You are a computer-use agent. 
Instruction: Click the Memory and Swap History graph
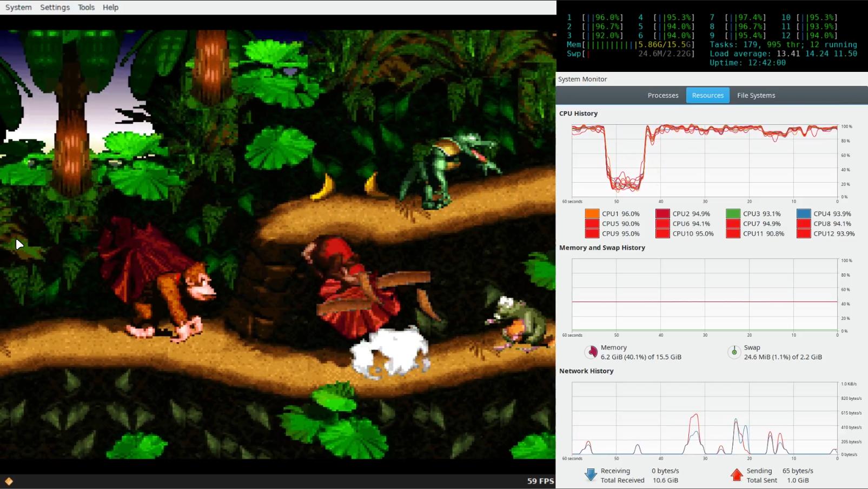point(705,294)
